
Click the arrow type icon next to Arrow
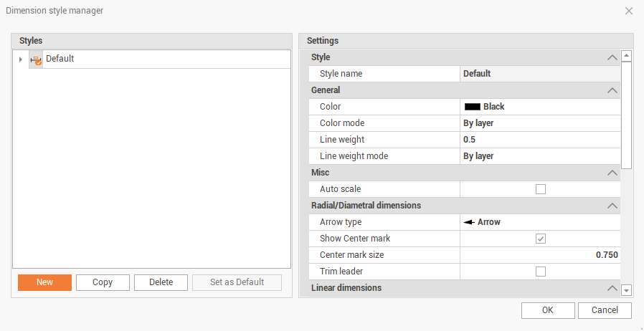click(469, 222)
